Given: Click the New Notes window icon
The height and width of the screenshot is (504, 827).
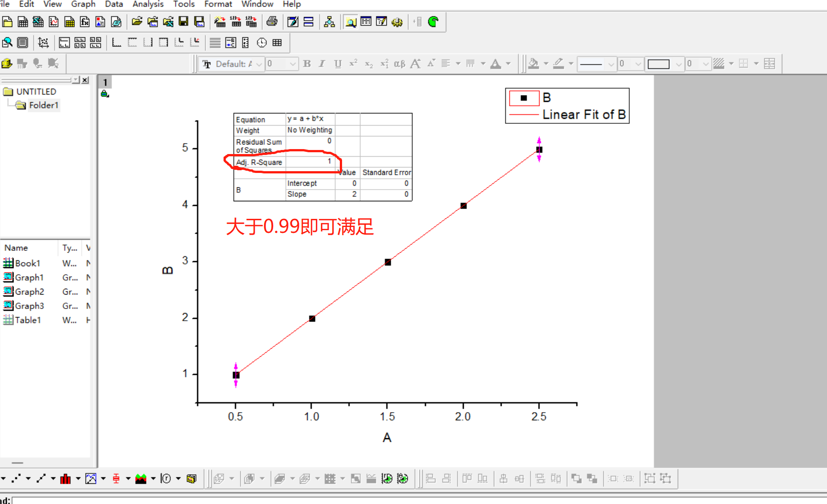Looking at the screenshot, I should (116, 22).
